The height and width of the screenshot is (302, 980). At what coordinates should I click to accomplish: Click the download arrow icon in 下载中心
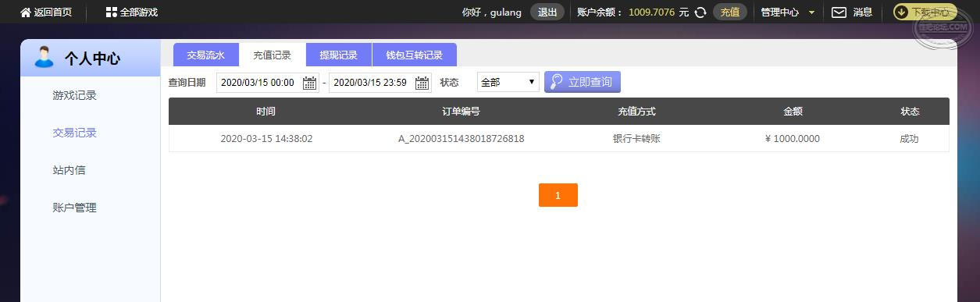tap(901, 12)
